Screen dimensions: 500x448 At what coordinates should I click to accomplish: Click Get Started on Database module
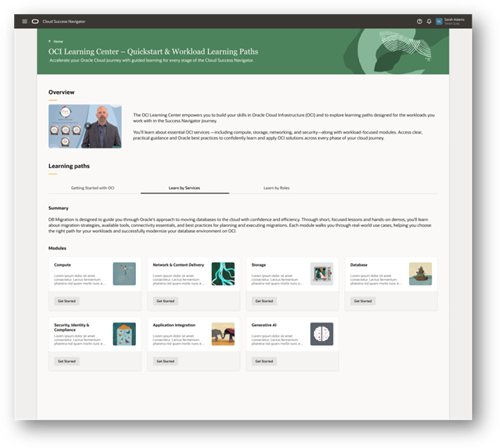point(363,301)
